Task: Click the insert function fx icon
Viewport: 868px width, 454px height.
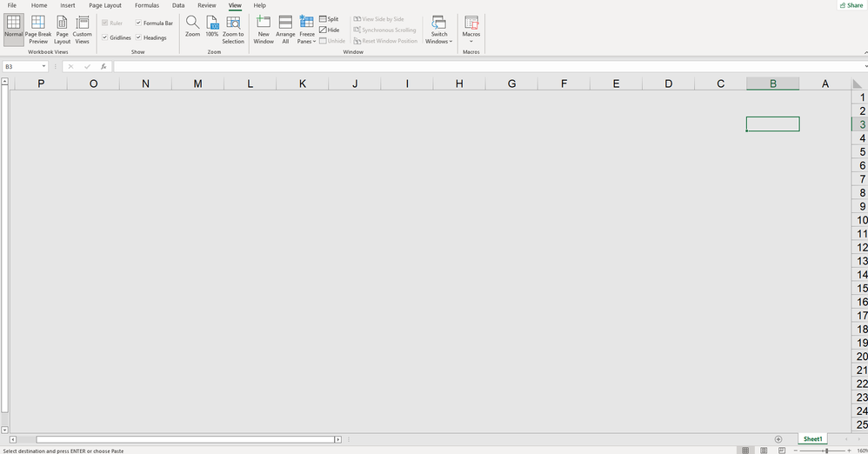Action: (103, 66)
